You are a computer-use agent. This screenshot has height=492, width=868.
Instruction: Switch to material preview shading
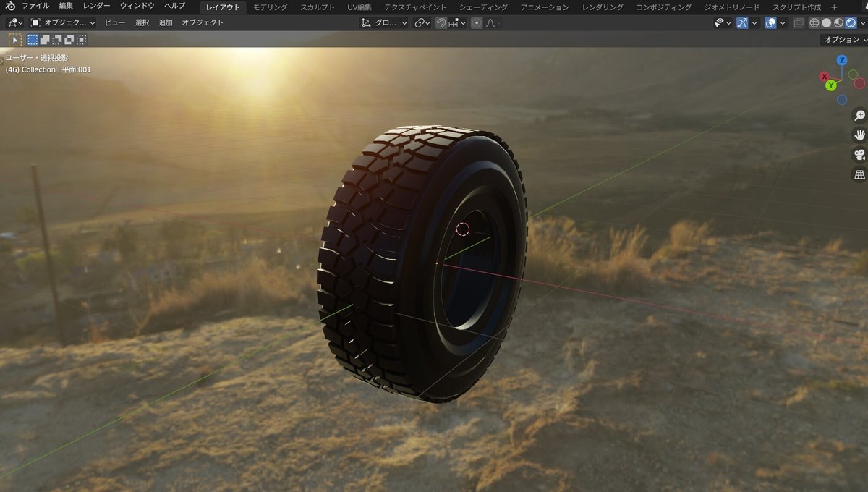point(838,22)
